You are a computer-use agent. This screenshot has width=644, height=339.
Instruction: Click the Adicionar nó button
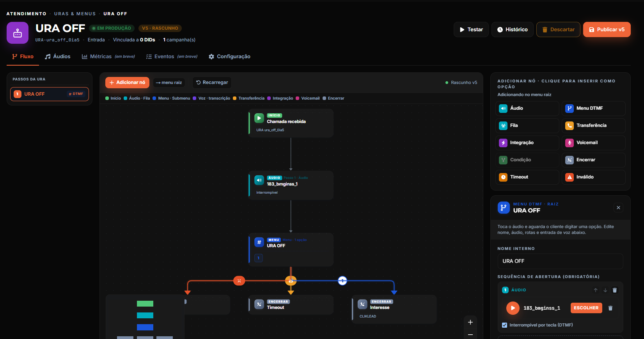coord(127,82)
